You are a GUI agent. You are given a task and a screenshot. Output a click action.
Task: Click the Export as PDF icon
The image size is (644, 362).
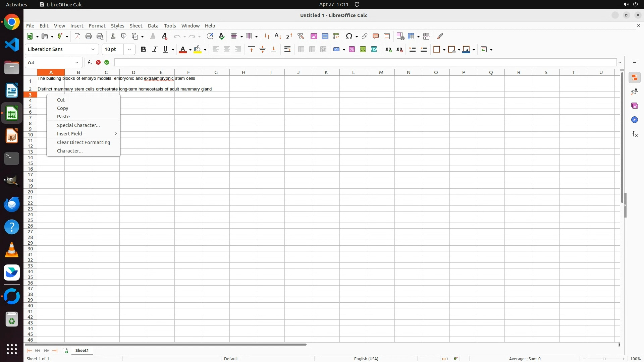coord(77,36)
